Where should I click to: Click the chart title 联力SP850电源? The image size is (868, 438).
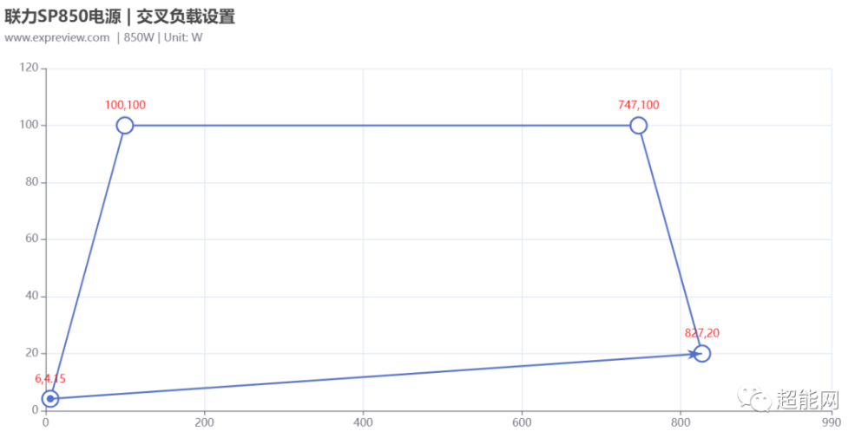tap(62, 16)
